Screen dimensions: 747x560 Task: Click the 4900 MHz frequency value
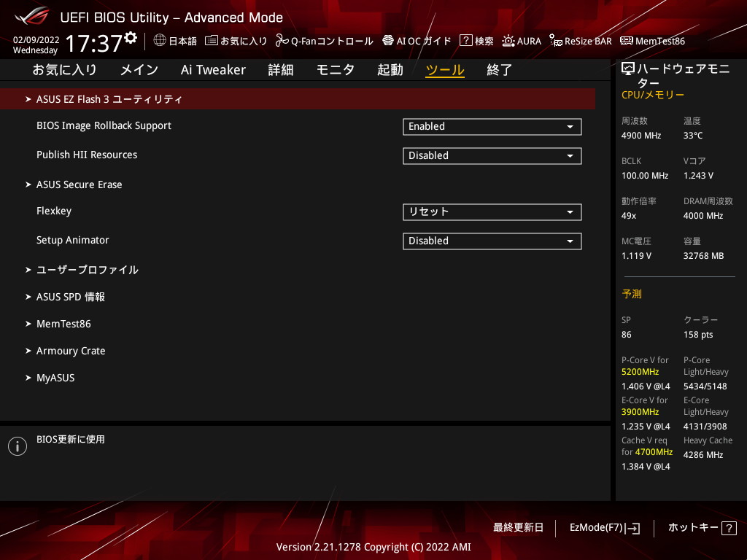pos(641,136)
